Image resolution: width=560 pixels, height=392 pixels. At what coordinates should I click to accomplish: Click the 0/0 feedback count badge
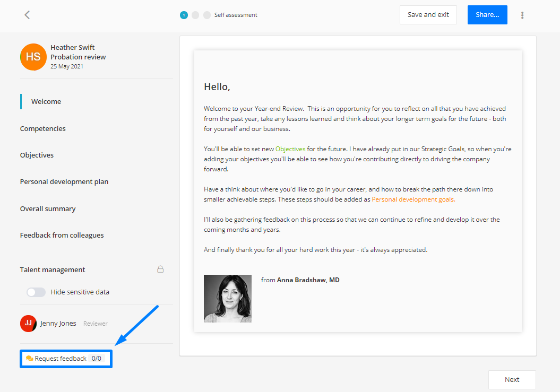pyautogui.click(x=97, y=359)
